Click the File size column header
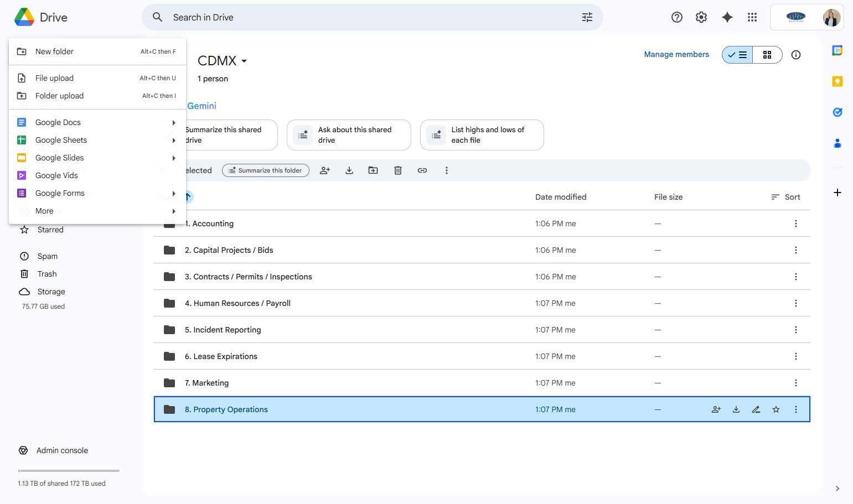This screenshot has height=504, width=853. [x=668, y=197]
